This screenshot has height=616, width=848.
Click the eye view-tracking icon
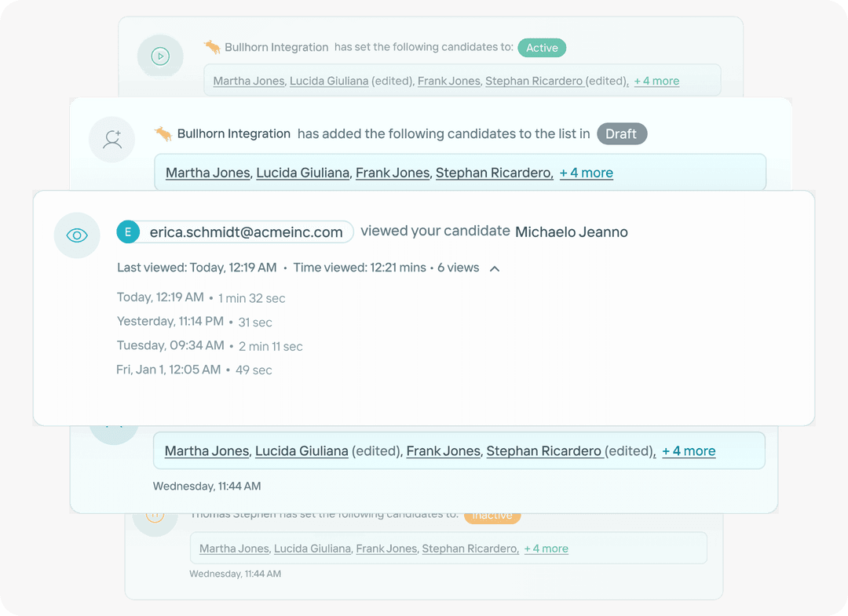[x=77, y=235]
